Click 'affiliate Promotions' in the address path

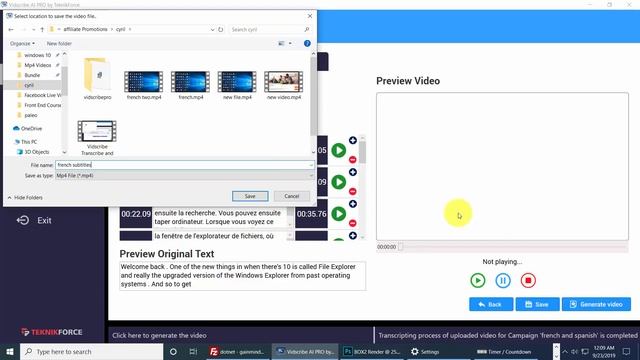click(x=85, y=29)
